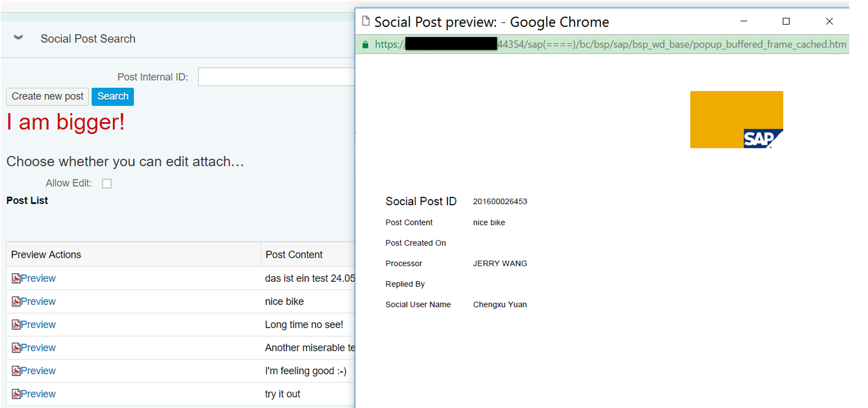868x408 pixels.
Task: Click PDF icon in 'try it out' row
Action: (x=16, y=394)
